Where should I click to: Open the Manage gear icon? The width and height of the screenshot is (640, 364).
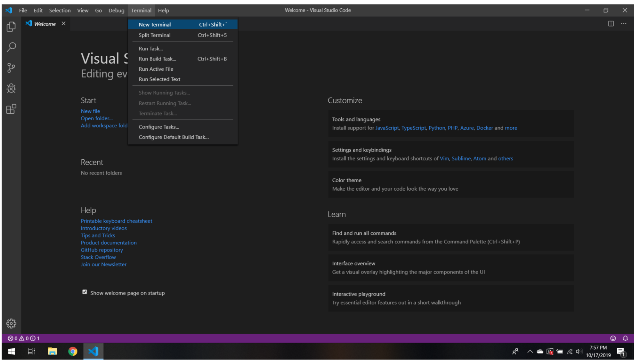point(11,323)
